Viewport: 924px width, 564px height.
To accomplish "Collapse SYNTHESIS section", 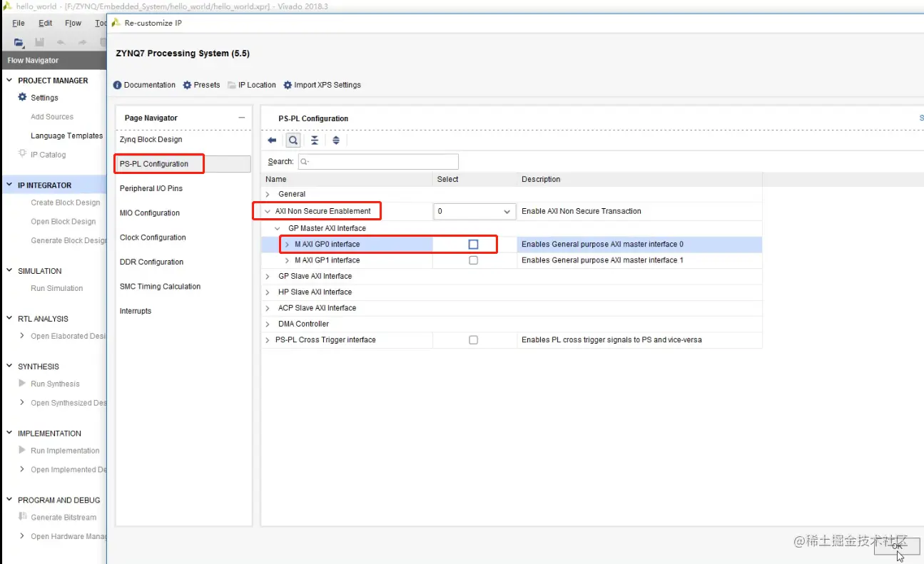I will tap(9, 366).
